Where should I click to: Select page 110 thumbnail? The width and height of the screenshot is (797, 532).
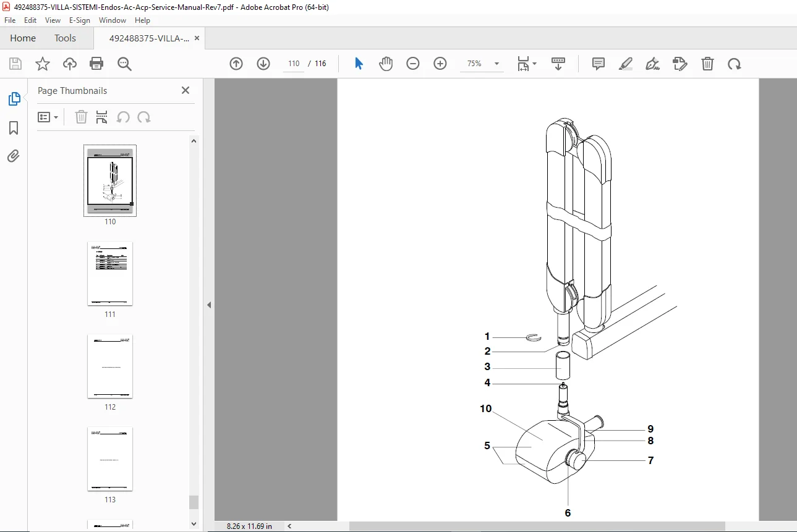click(110, 180)
